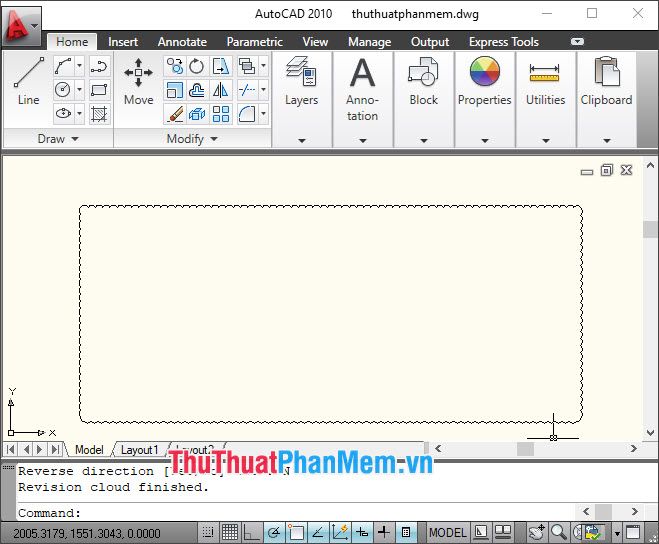Click the Bring to Front draw order icon
659x544 pixels.
pos(247,66)
